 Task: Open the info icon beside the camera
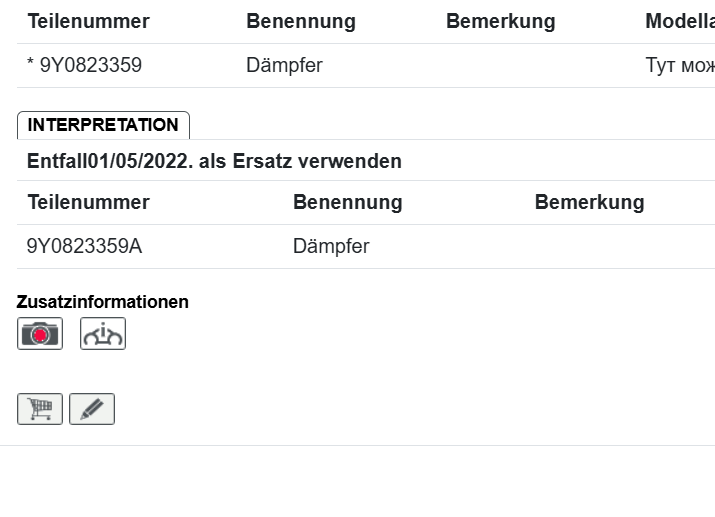(103, 333)
